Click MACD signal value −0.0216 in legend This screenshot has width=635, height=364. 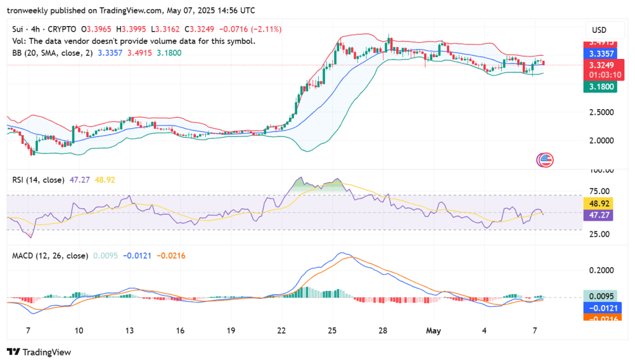point(171,256)
